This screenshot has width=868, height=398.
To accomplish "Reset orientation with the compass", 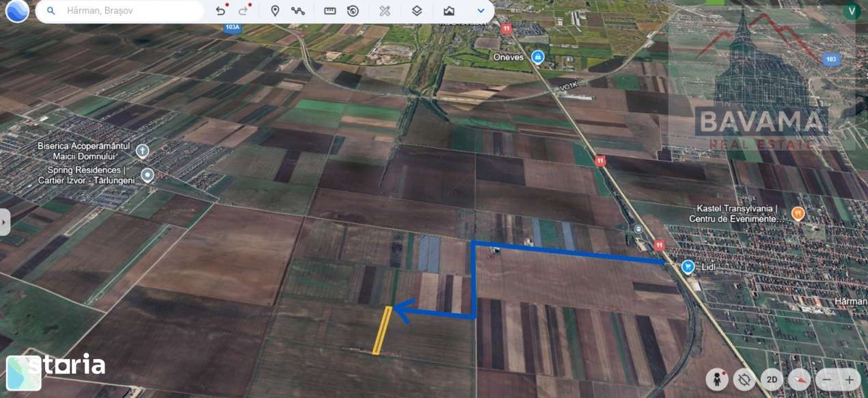I will (x=799, y=379).
